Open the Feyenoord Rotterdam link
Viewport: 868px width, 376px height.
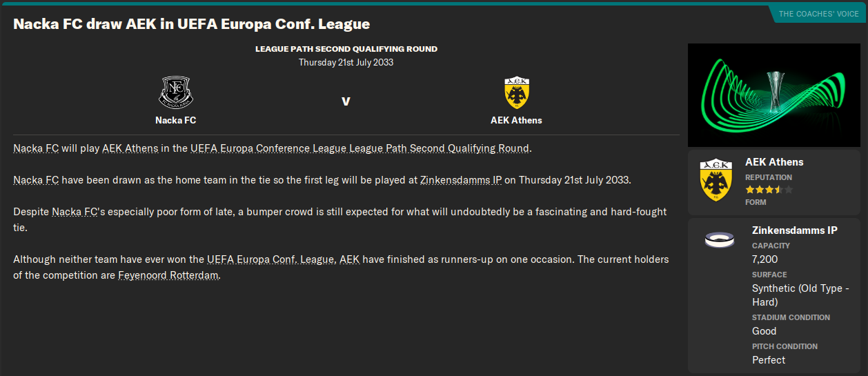click(x=168, y=275)
